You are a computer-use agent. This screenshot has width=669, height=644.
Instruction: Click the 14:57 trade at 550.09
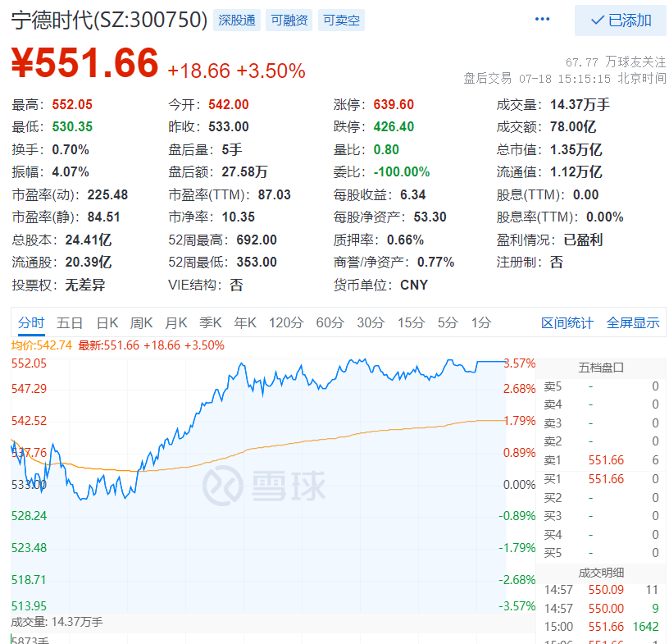pos(601,590)
